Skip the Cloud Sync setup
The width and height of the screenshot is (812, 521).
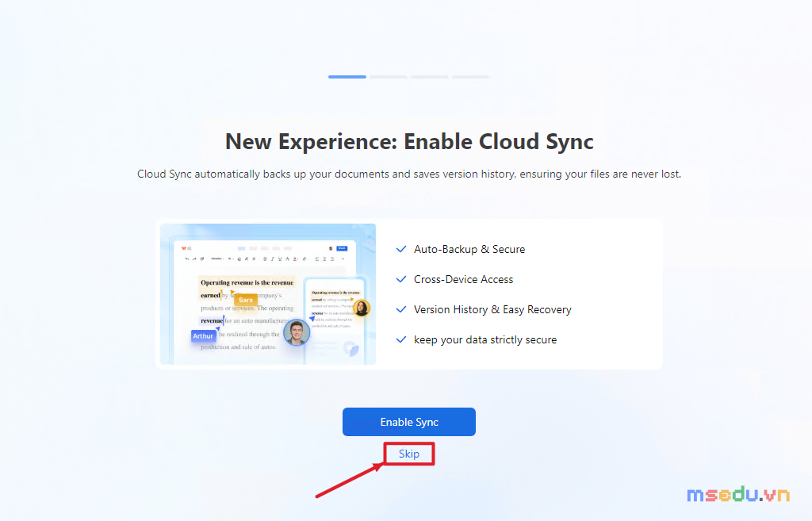click(409, 454)
